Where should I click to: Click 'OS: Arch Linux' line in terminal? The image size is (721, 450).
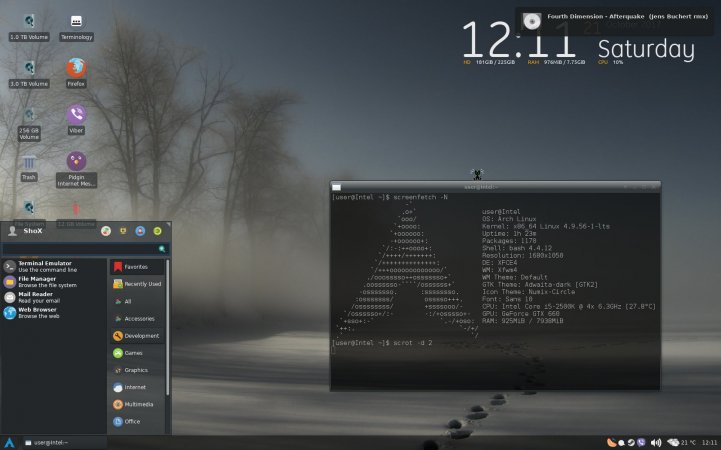click(509, 219)
